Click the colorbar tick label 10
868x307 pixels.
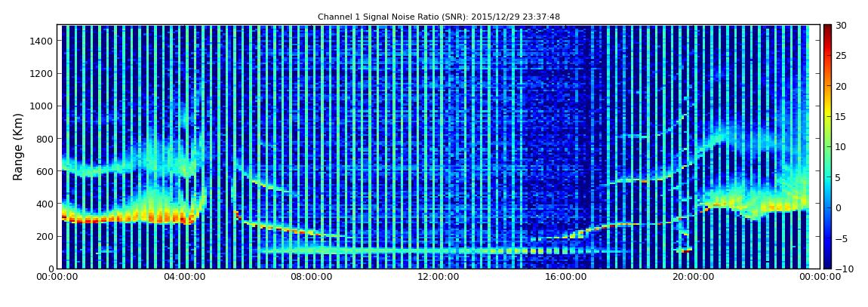tap(842, 147)
